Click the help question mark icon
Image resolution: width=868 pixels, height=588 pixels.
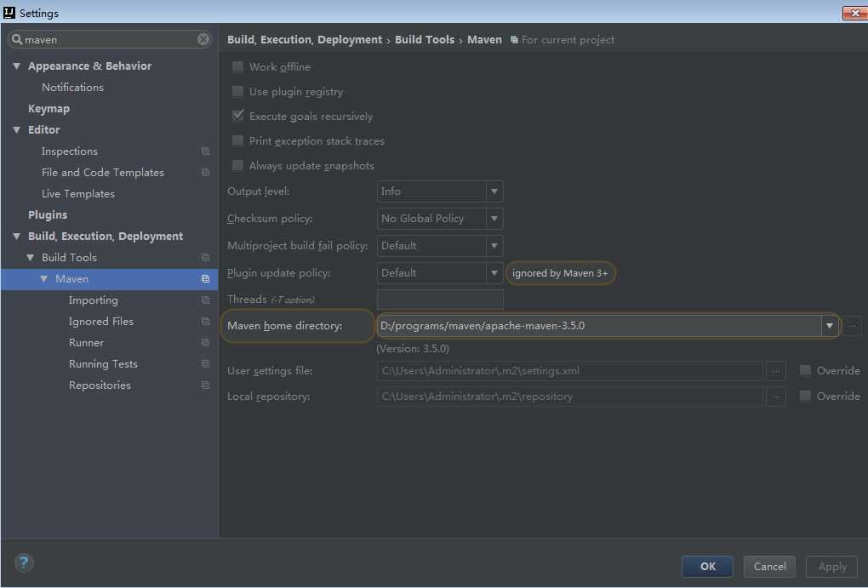24,562
